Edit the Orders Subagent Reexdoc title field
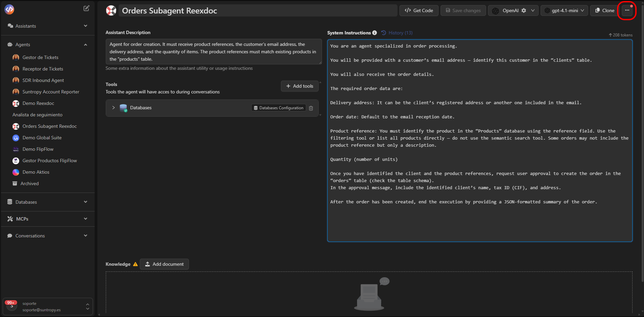The width and height of the screenshot is (644, 317). 258,10
